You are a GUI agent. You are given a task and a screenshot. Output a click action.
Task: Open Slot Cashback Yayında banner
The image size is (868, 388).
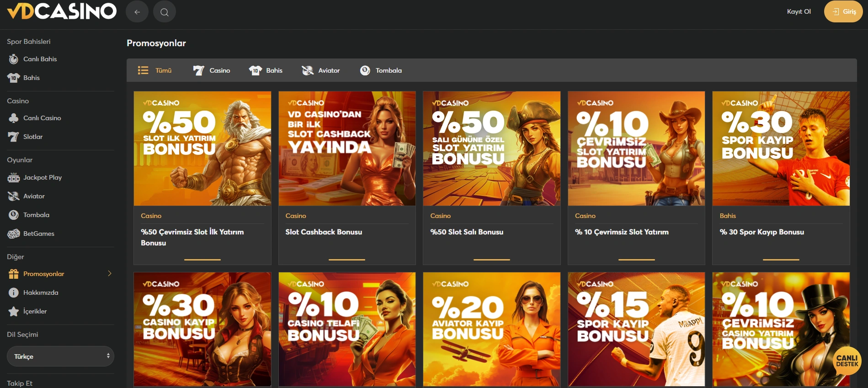pyautogui.click(x=347, y=149)
